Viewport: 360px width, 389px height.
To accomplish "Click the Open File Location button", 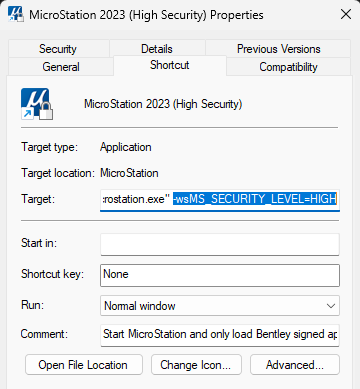I will (x=84, y=365).
